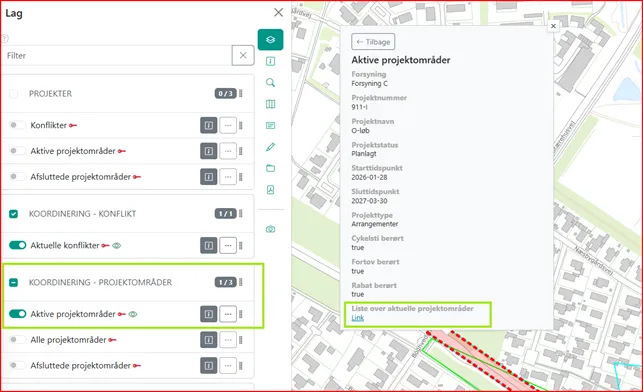Open more options for Afsluttede projektområder under KOORDINERING
Viewport: 643px width, 392px height.
228,365
